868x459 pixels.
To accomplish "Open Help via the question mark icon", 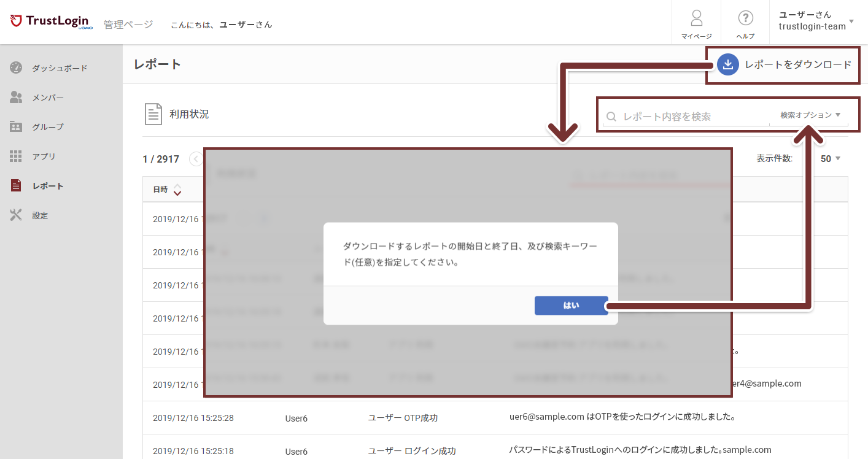I will tap(745, 18).
